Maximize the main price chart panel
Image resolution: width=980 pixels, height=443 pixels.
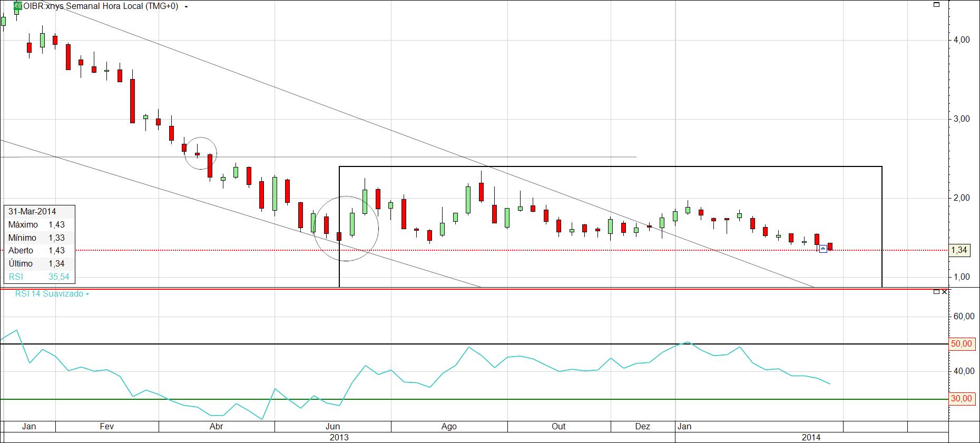point(936,5)
